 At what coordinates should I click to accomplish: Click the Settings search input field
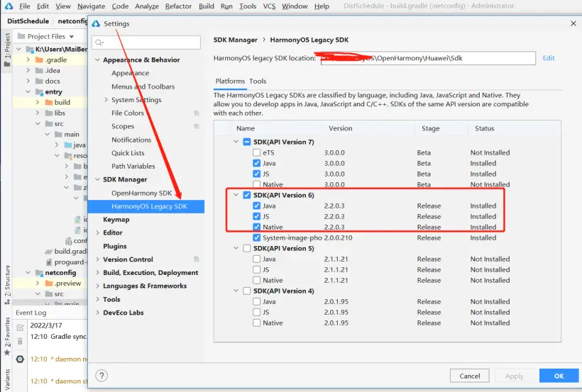[x=146, y=43]
